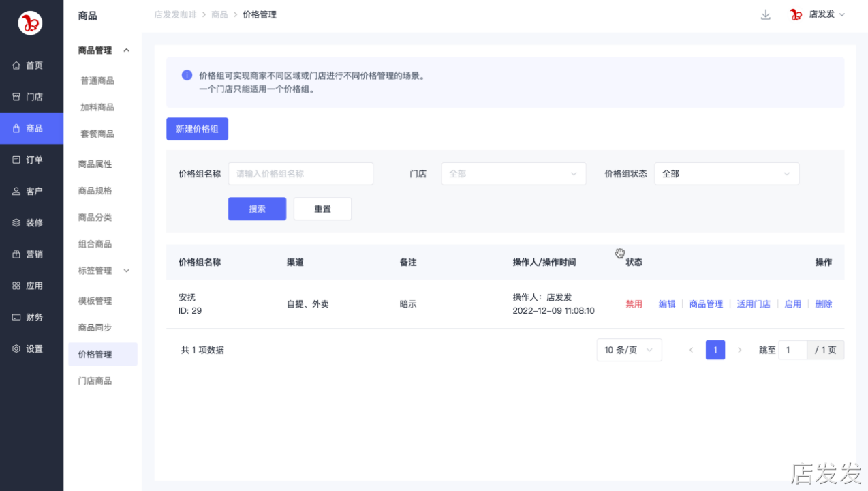Screen dimensions: 868x491
Task: Click the 自提、外卖 channel cell
Action: click(308, 304)
